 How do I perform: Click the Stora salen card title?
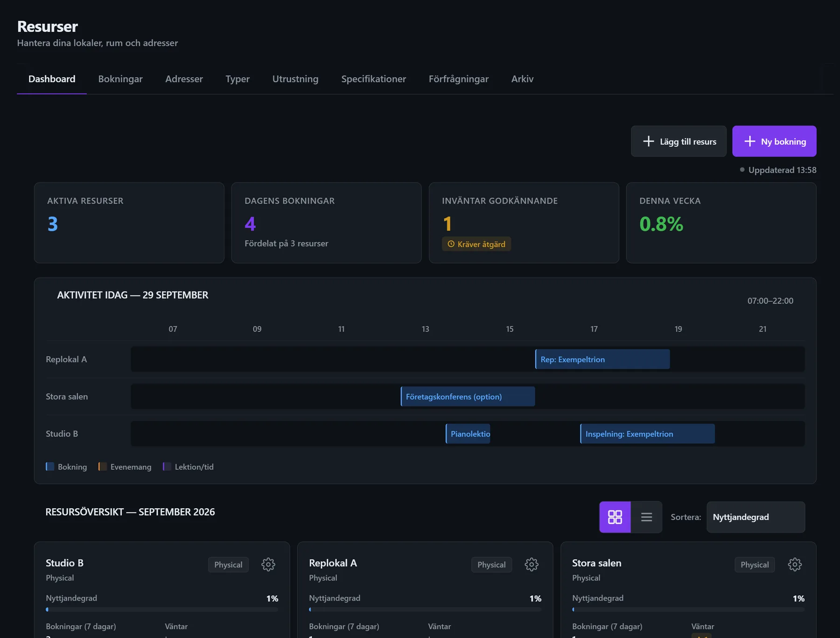coord(597,563)
